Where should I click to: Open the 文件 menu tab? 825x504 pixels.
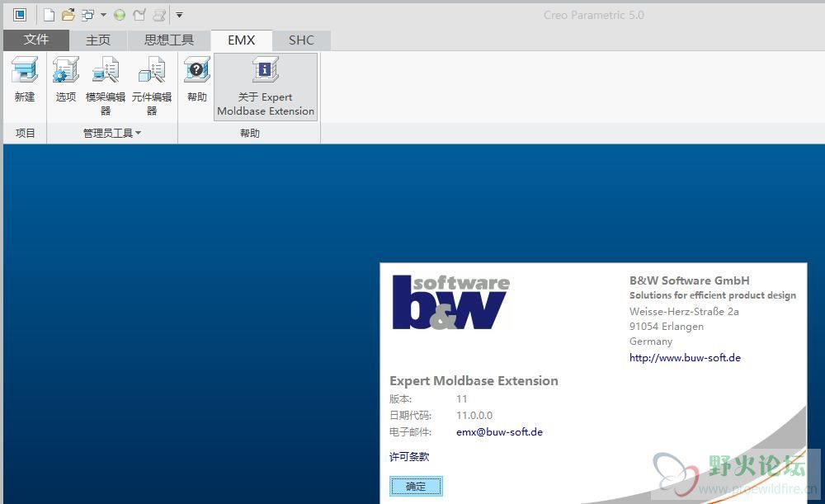[x=36, y=40]
